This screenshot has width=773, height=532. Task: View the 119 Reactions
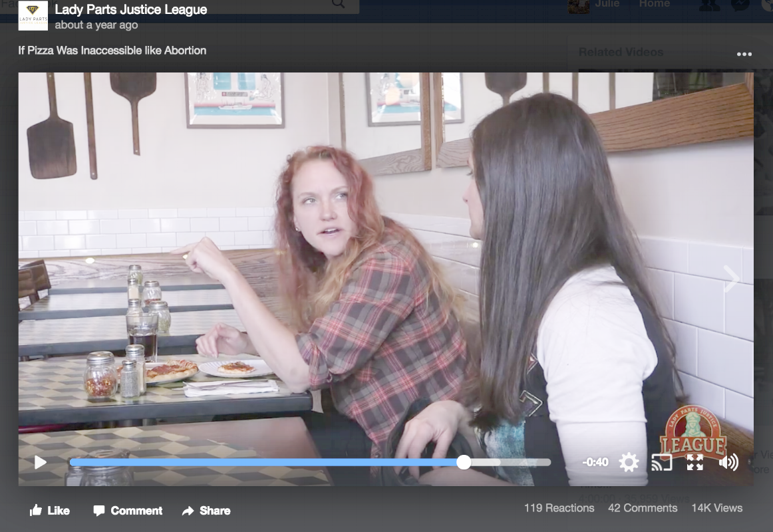pyautogui.click(x=559, y=508)
